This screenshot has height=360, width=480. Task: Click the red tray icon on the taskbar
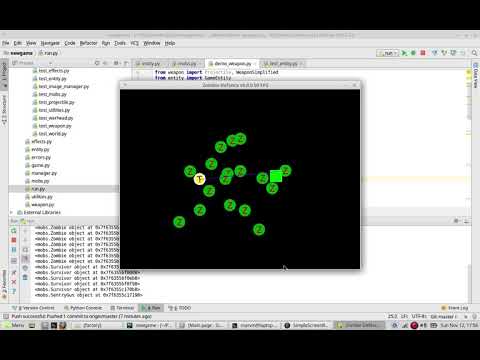414,325
